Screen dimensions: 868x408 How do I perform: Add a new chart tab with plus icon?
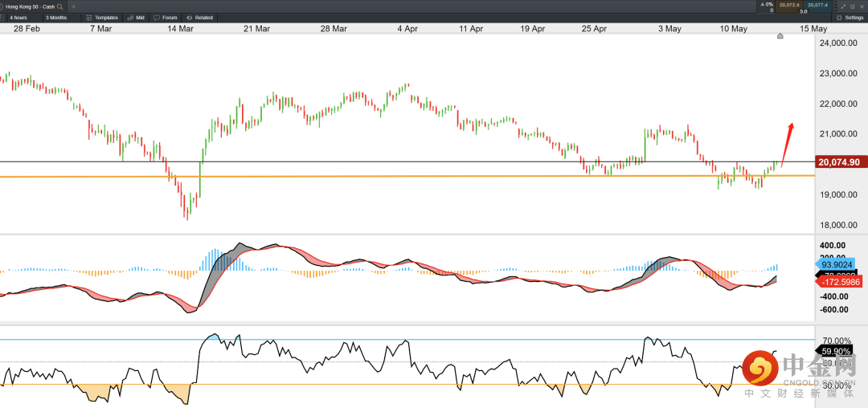point(73,6)
